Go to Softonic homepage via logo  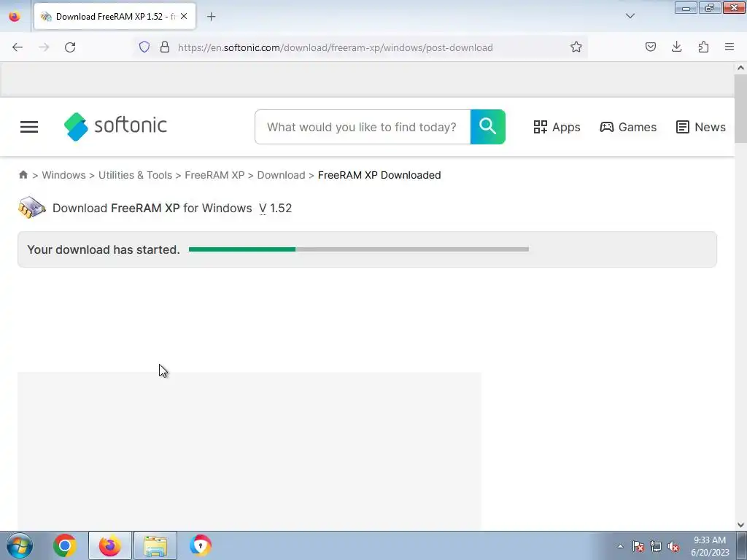(x=115, y=127)
